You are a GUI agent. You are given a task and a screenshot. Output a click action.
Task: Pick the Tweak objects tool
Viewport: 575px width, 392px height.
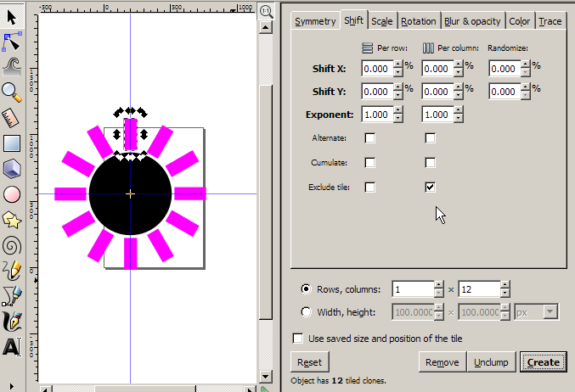coord(12,65)
